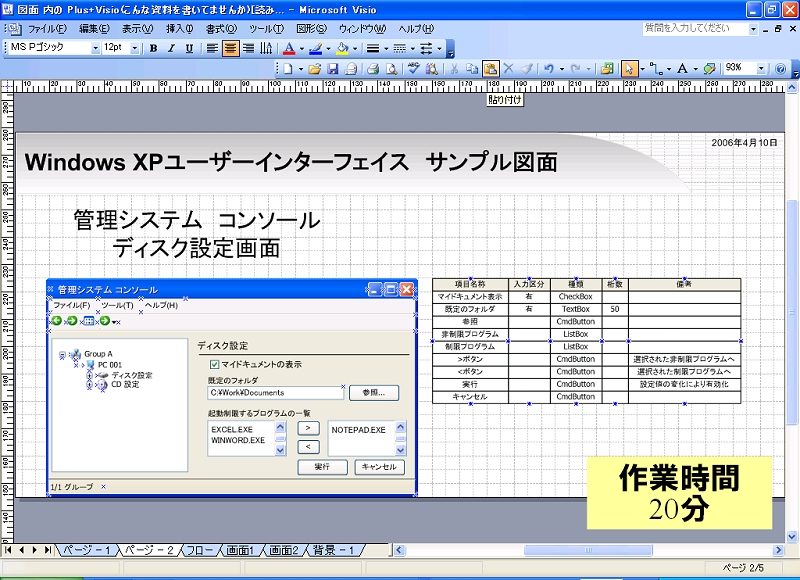Click the envelope Send Mail icon

(352, 68)
